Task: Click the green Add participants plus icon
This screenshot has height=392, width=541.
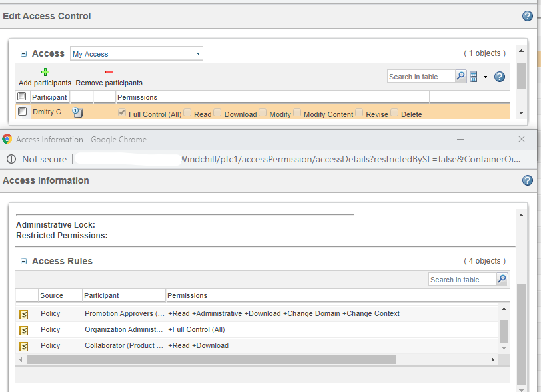Action: [x=45, y=72]
